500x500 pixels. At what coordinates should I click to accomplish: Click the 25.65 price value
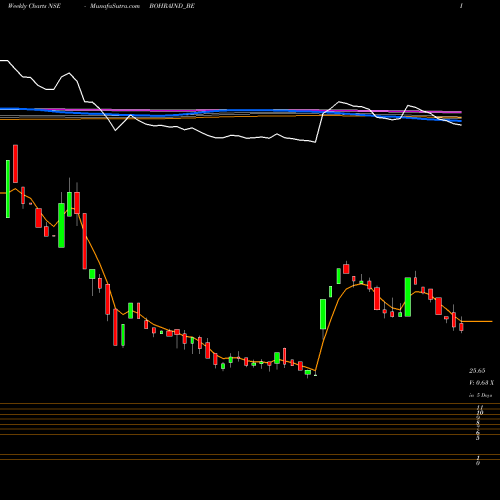[x=477, y=371]
